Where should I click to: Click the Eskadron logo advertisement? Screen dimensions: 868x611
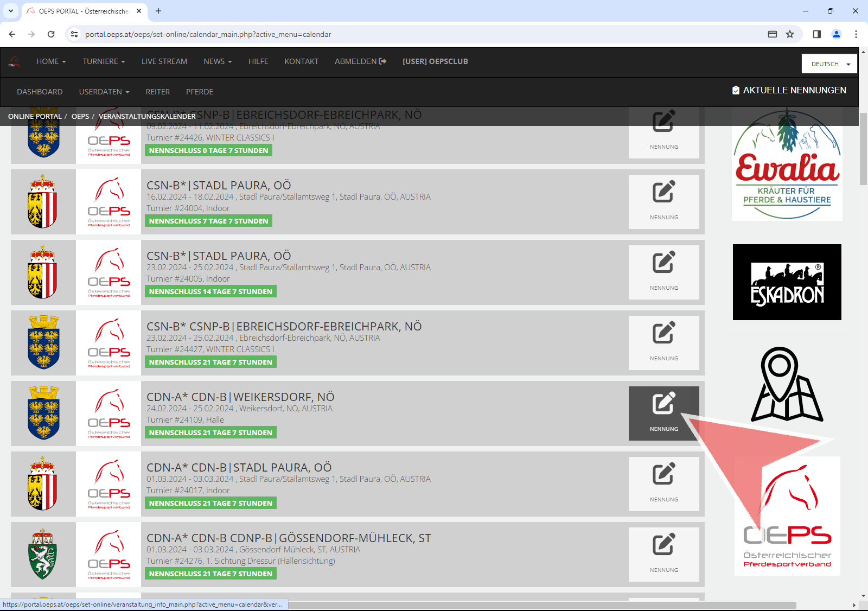(x=787, y=282)
